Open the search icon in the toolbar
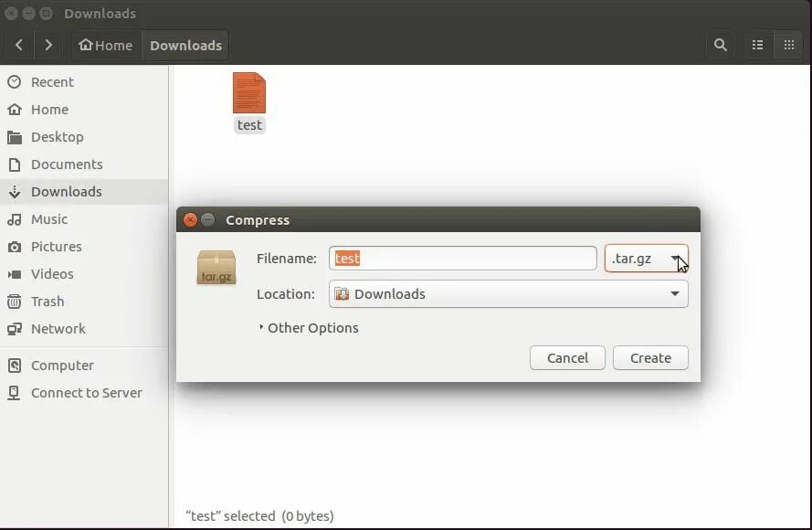The image size is (812, 530). click(x=720, y=45)
